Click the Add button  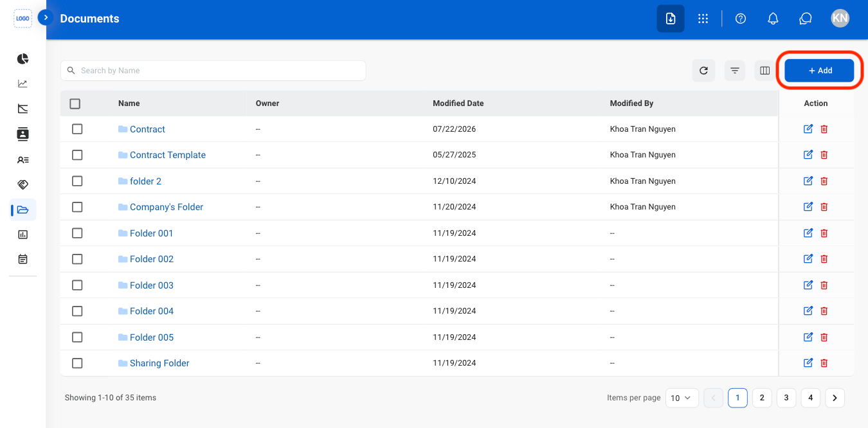click(x=819, y=71)
